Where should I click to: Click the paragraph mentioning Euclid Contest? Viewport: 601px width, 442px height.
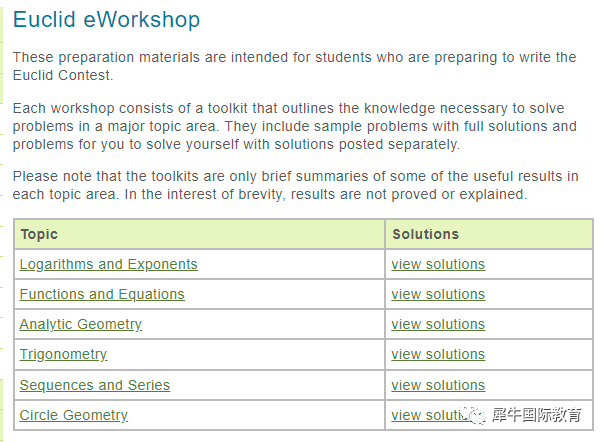point(294,66)
